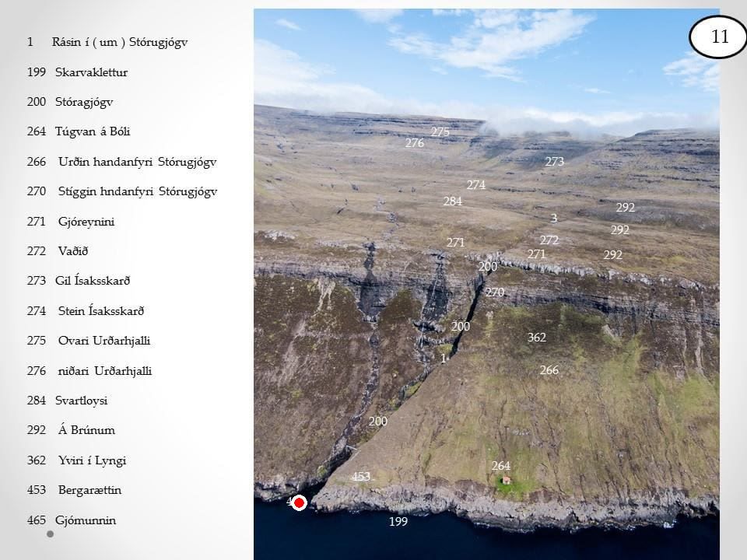
Task: Click map label 275 near the horizon
Action: (x=440, y=132)
